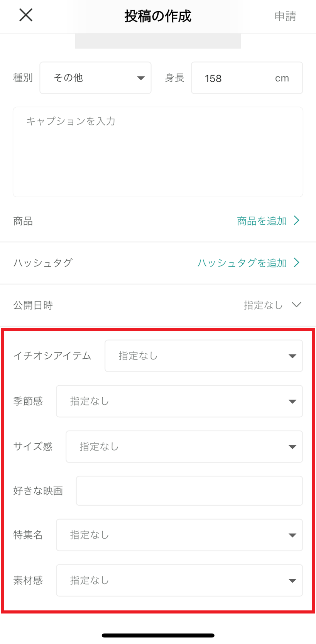Open the 季節感 dropdown

pyautogui.click(x=179, y=401)
